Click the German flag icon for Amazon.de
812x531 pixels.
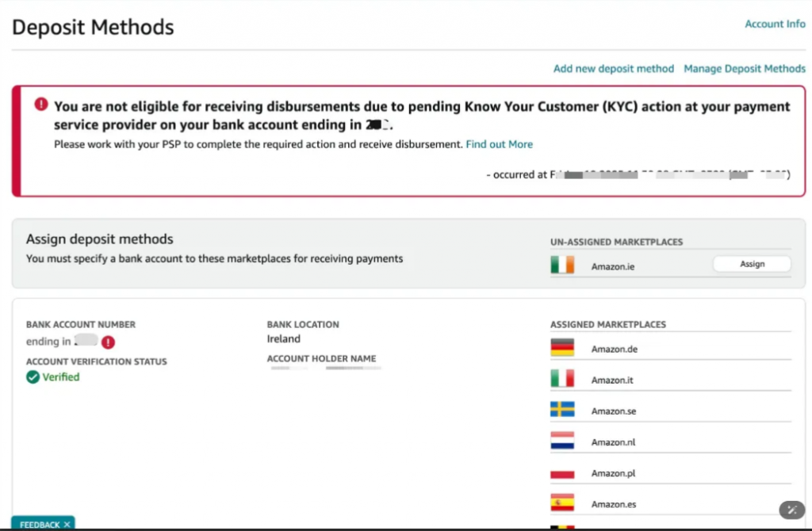point(562,347)
